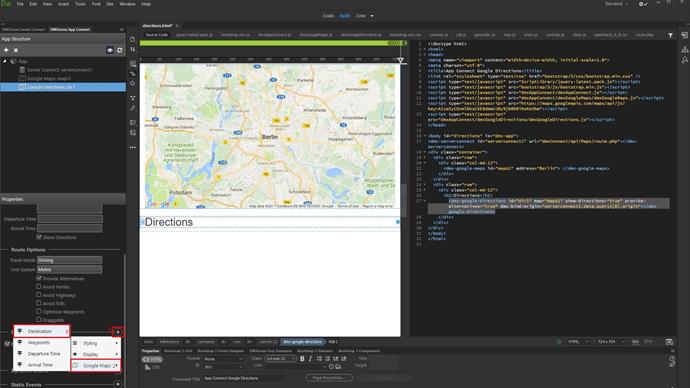Click the refresh icon in App Structure
The height and width of the screenshot is (388, 690).
(x=120, y=50)
